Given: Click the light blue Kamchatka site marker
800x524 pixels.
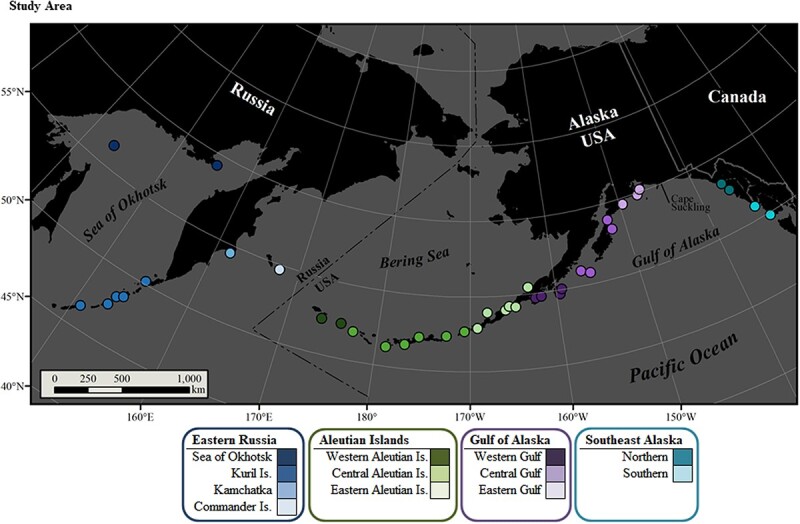Looking at the screenshot, I should 230,253.
